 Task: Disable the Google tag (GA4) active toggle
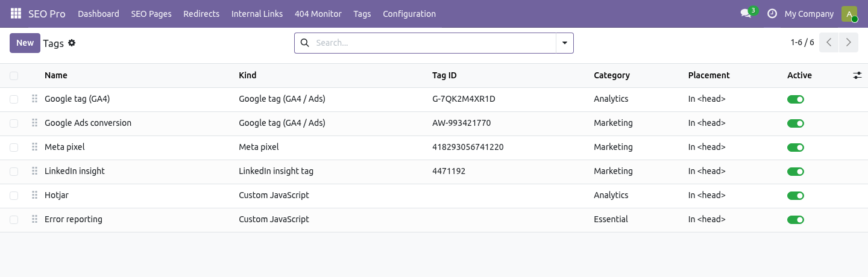(x=796, y=99)
